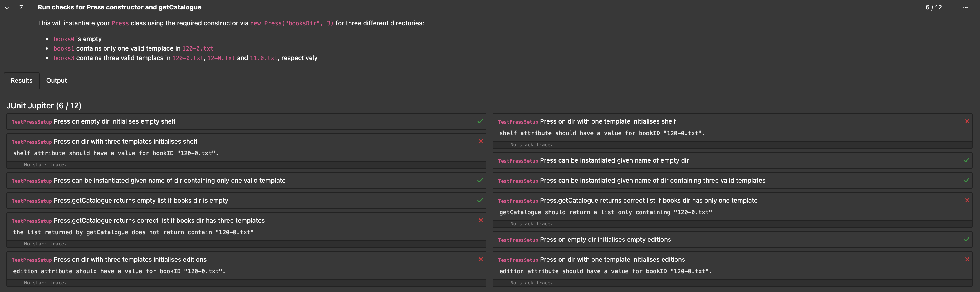Screen dimensions: 980x292
Task: Open test 'Press can be instantiated given name of empty dir'
Action: point(732,160)
